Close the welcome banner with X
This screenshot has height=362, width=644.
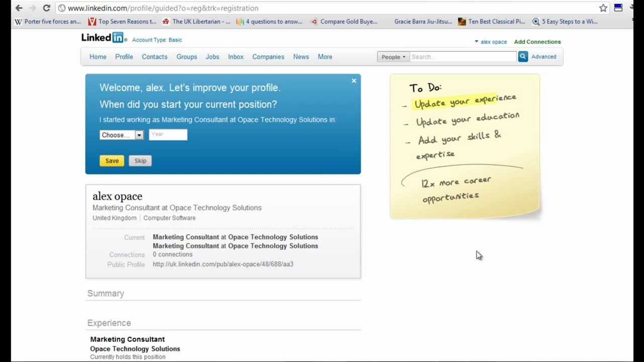pyautogui.click(x=354, y=80)
